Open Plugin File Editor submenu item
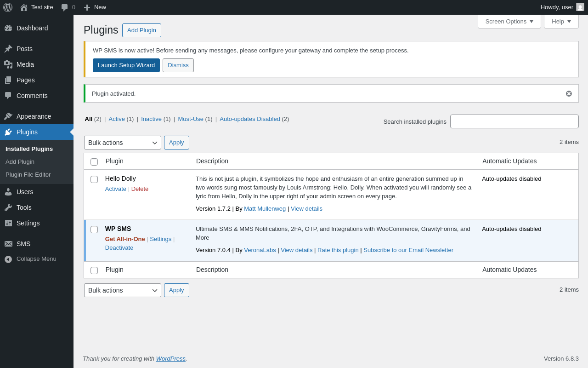 point(28,175)
